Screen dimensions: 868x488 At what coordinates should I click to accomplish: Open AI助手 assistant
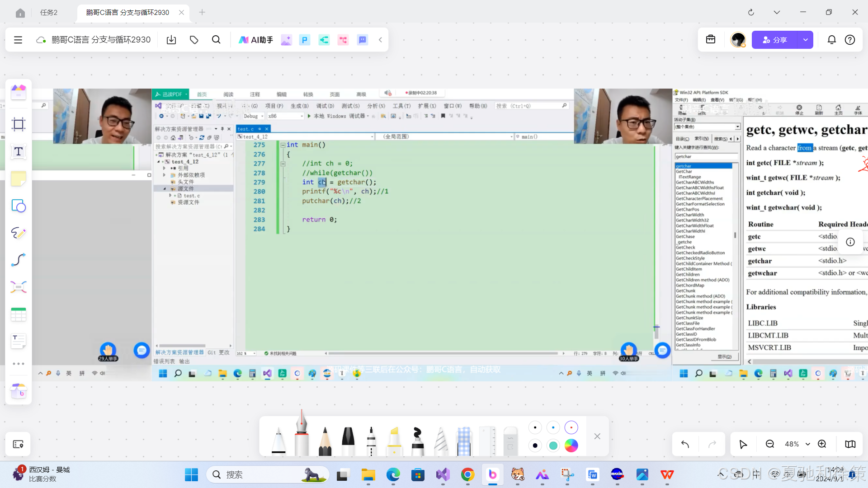click(256, 40)
